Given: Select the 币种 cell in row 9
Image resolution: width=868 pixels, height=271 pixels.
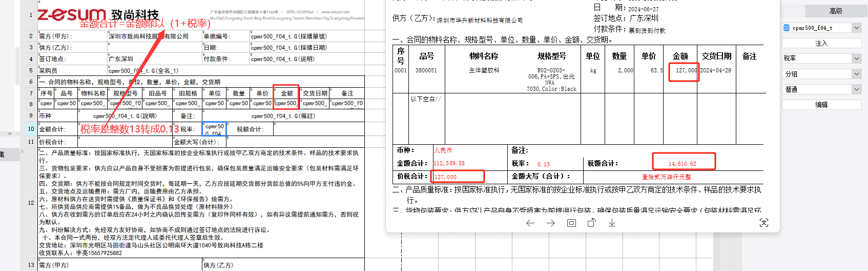Looking at the screenshot, I should (x=58, y=116).
